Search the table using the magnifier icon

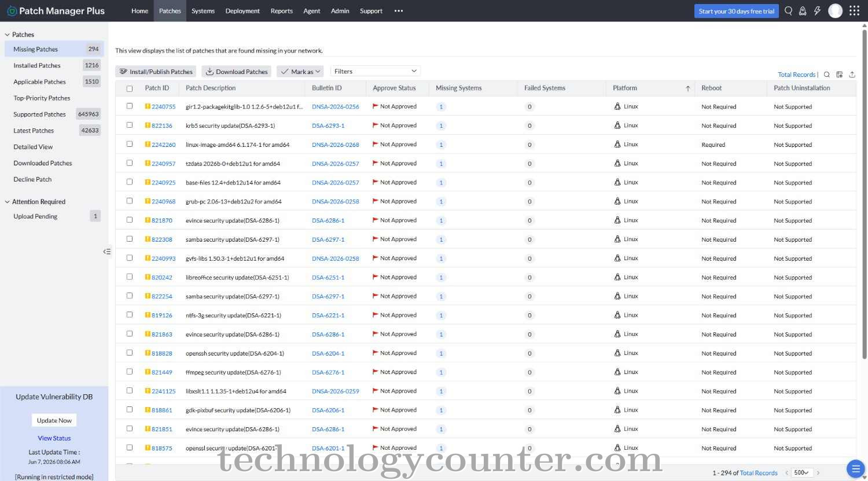pyautogui.click(x=827, y=75)
